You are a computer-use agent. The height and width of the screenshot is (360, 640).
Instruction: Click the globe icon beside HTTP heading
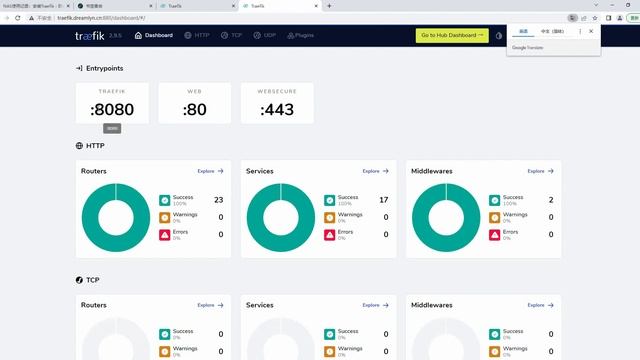point(79,146)
